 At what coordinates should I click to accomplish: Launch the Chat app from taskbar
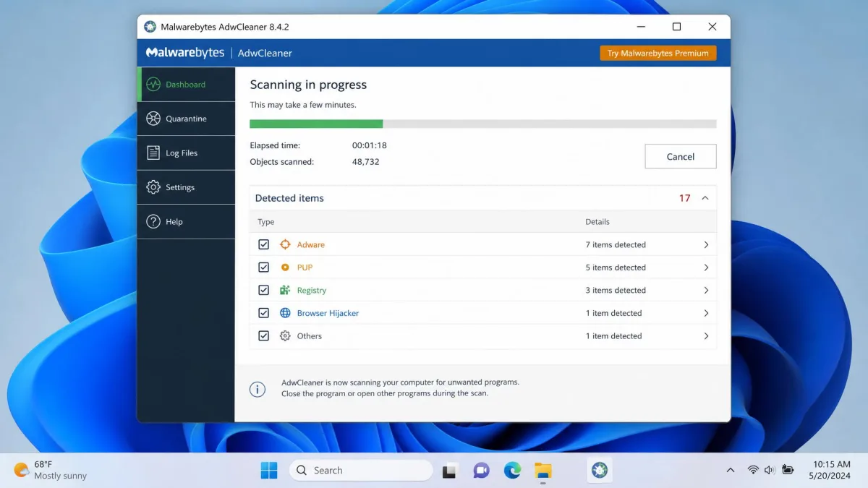(481, 471)
